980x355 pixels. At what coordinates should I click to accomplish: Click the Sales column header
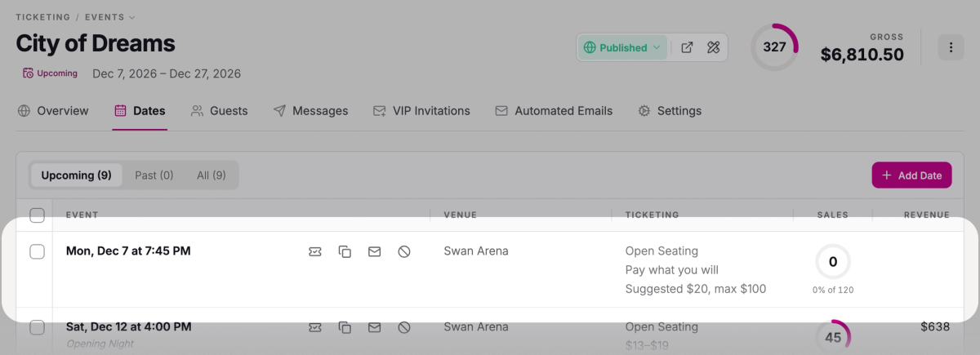833,215
